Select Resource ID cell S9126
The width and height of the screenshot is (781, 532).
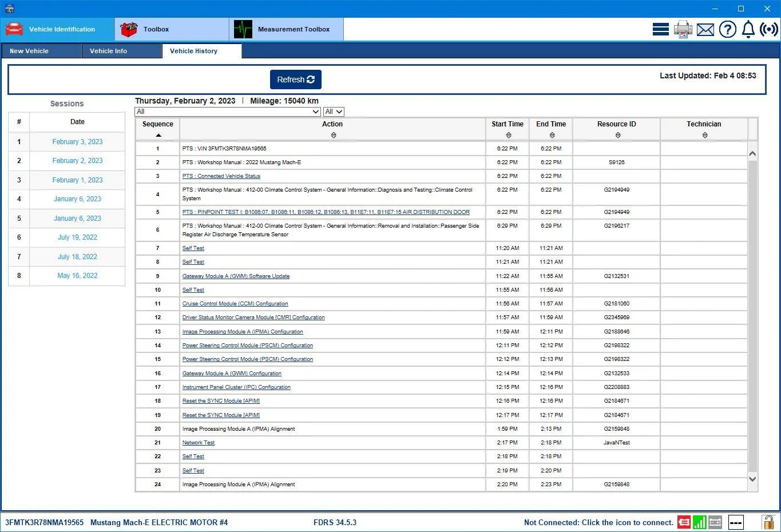(x=616, y=162)
